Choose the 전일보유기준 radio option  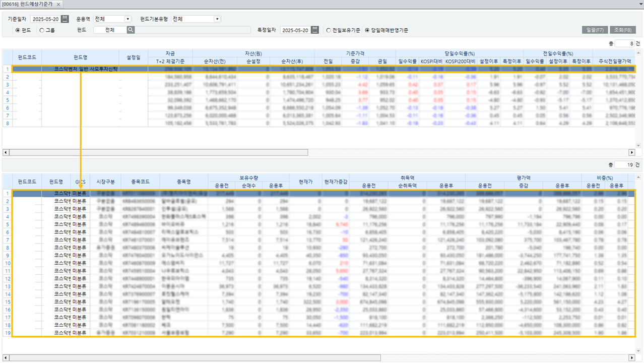point(329,30)
